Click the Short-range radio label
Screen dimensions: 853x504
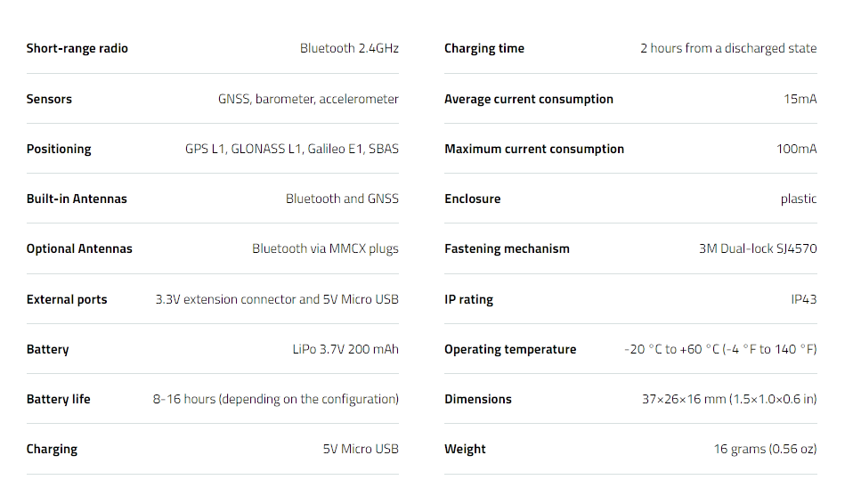coord(77,49)
